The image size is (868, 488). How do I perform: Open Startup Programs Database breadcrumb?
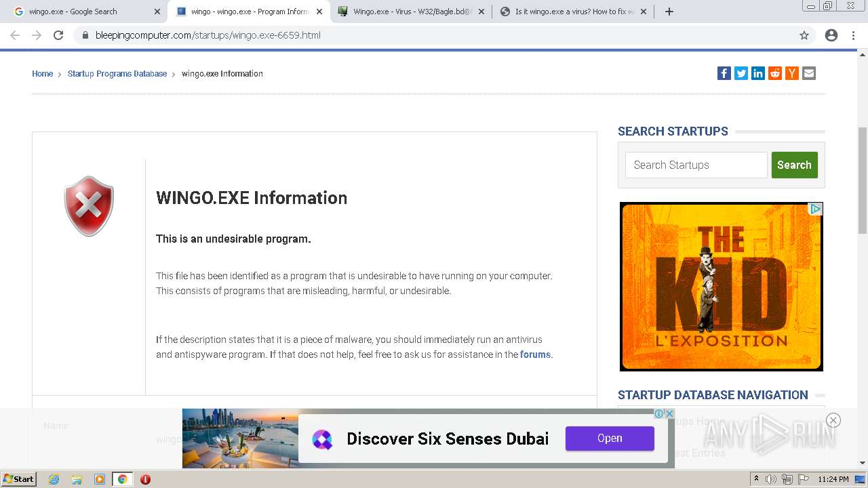coord(117,74)
